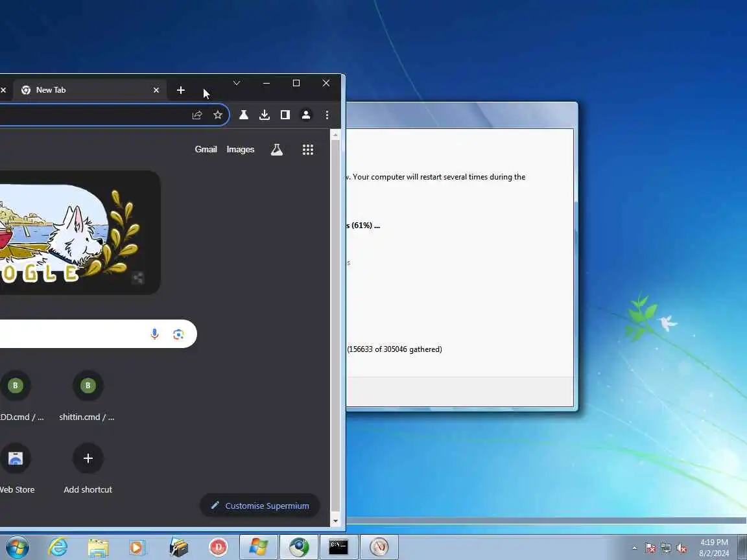
Task: Open the Web Store shortcut
Action: tap(16, 469)
